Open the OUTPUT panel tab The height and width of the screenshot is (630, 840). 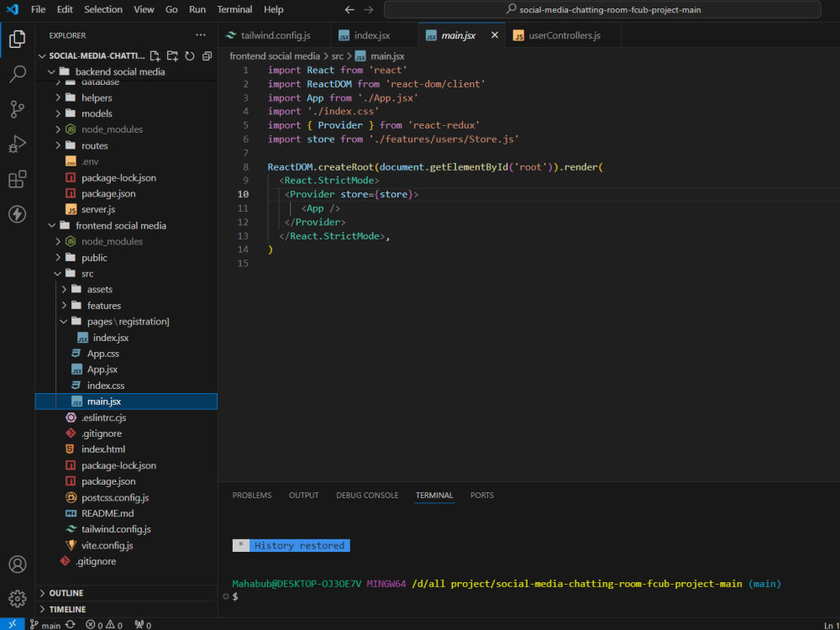coord(304,495)
